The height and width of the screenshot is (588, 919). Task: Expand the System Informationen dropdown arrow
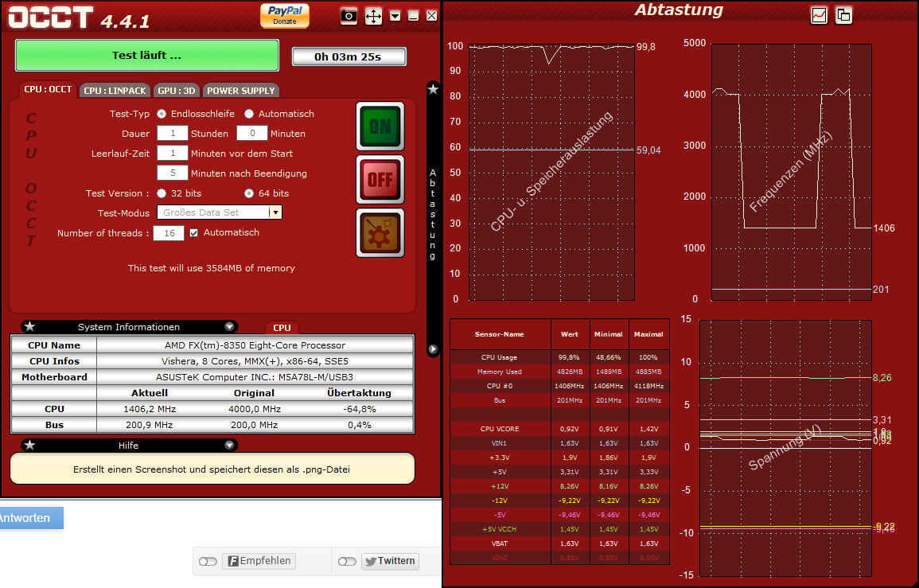229,326
